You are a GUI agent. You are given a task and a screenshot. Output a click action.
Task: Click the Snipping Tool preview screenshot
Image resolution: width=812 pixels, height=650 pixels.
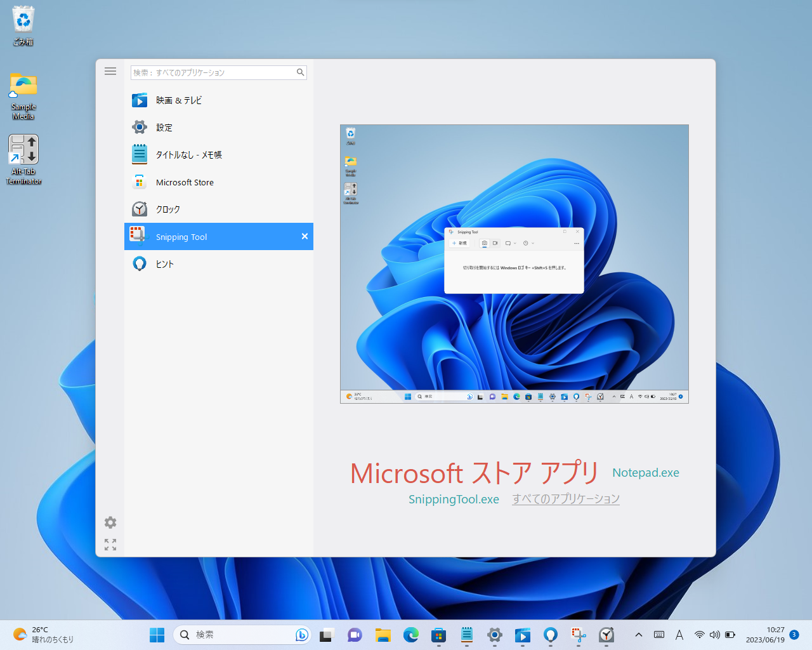pos(514,263)
